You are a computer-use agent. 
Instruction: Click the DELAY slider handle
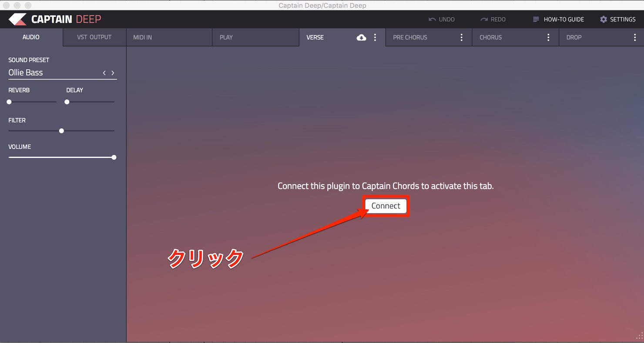67,102
